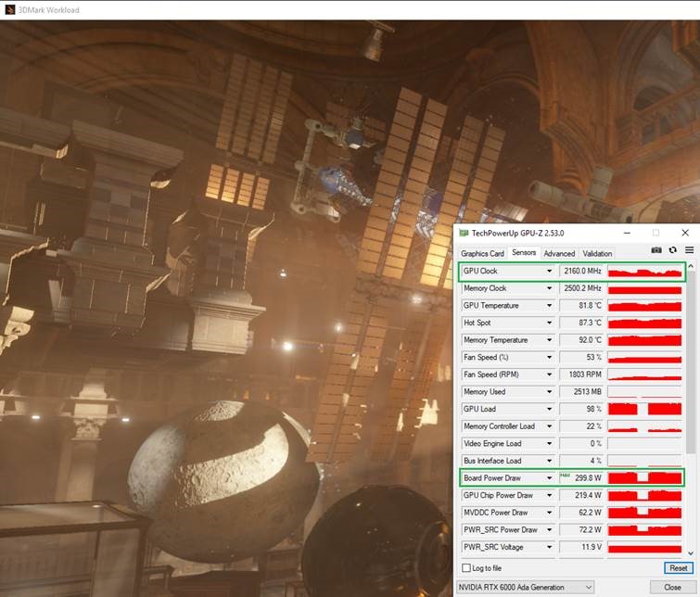
Task: Open the Board Power Draw dropdown
Action: coord(549,478)
